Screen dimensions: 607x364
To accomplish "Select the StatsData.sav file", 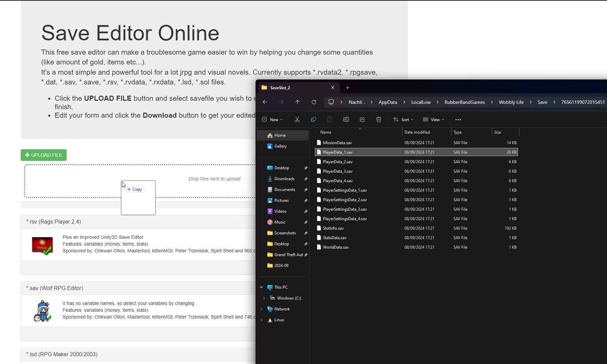I will pyautogui.click(x=416, y=238).
